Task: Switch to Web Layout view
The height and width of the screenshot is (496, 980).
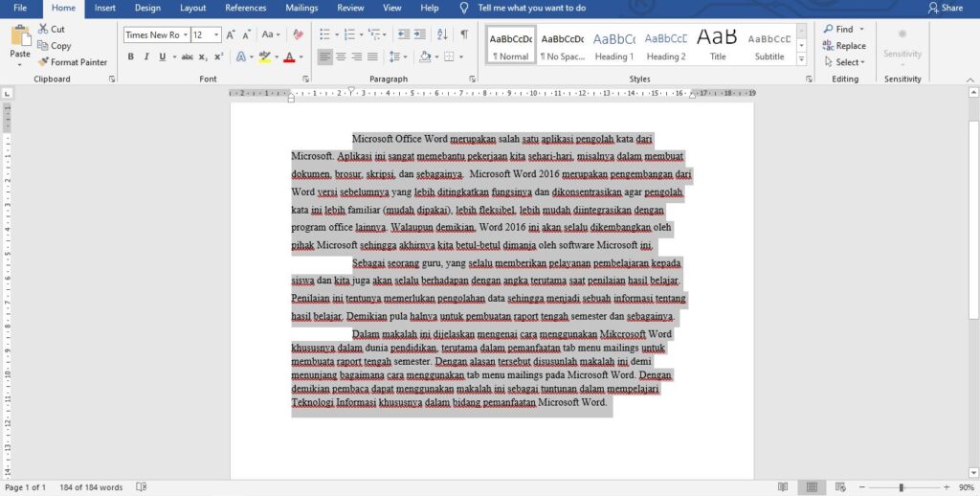Action: coord(840,487)
